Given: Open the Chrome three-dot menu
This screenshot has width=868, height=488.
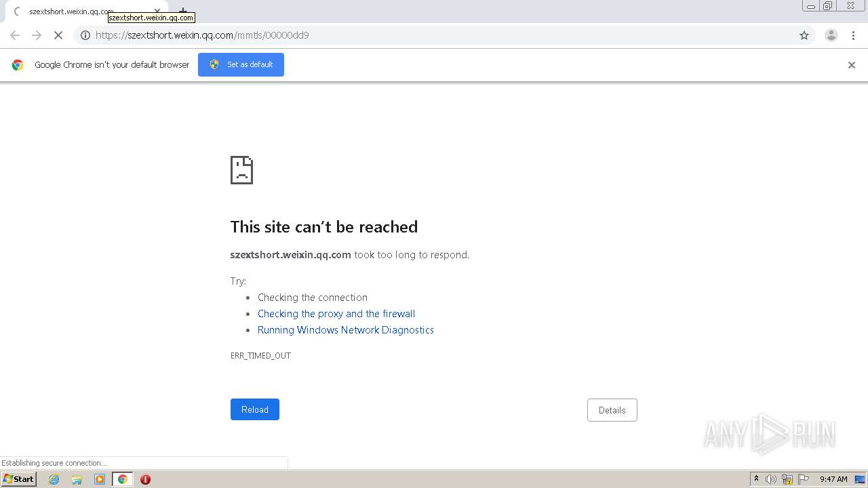Looking at the screenshot, I should pos(854,35).
